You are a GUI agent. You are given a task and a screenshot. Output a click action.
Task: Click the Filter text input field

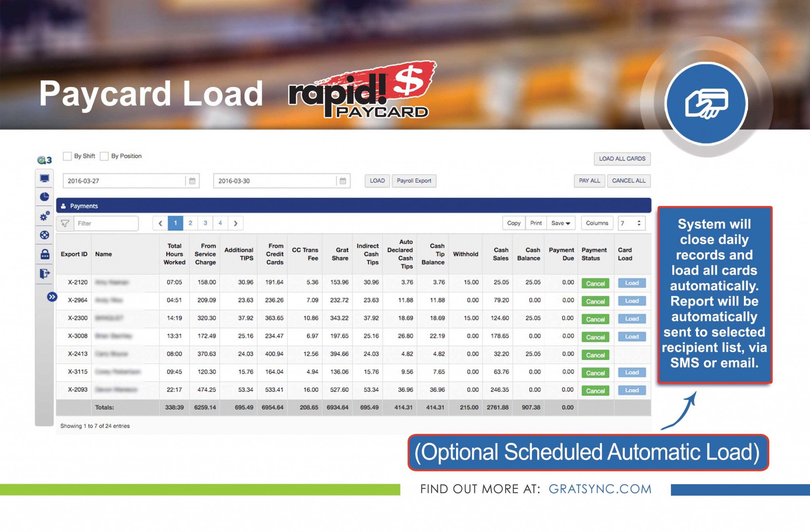(x=106, y=223)
